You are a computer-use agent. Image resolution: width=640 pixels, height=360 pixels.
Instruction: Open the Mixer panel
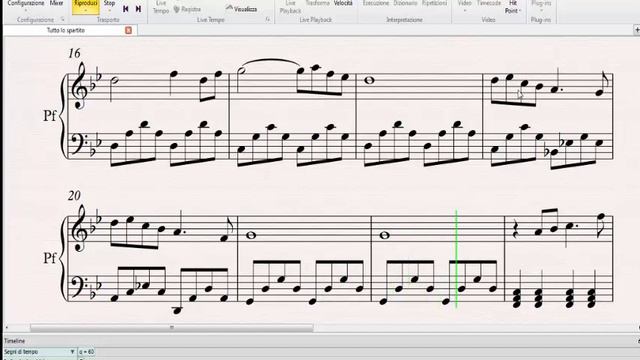(x=56, y=3)
